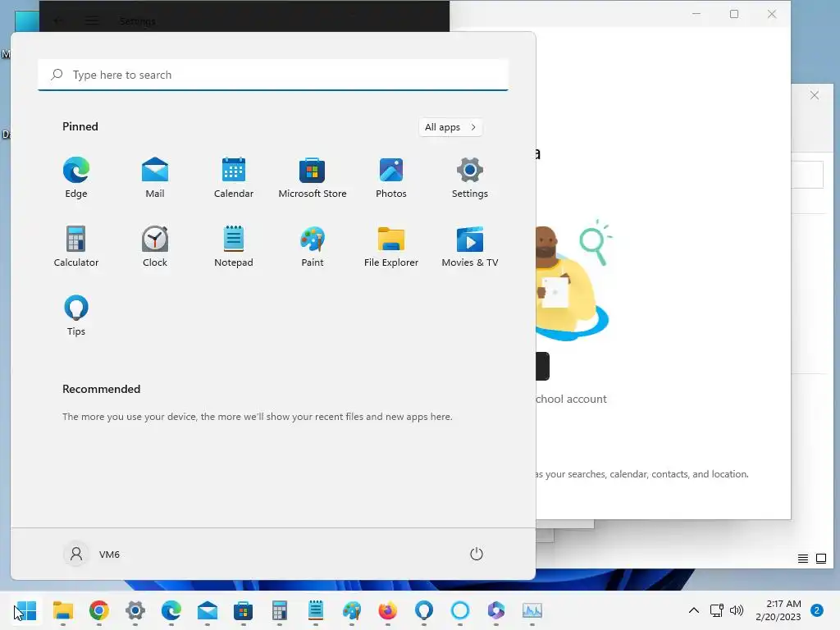Open the VM6 user account menu

point(92,554)
